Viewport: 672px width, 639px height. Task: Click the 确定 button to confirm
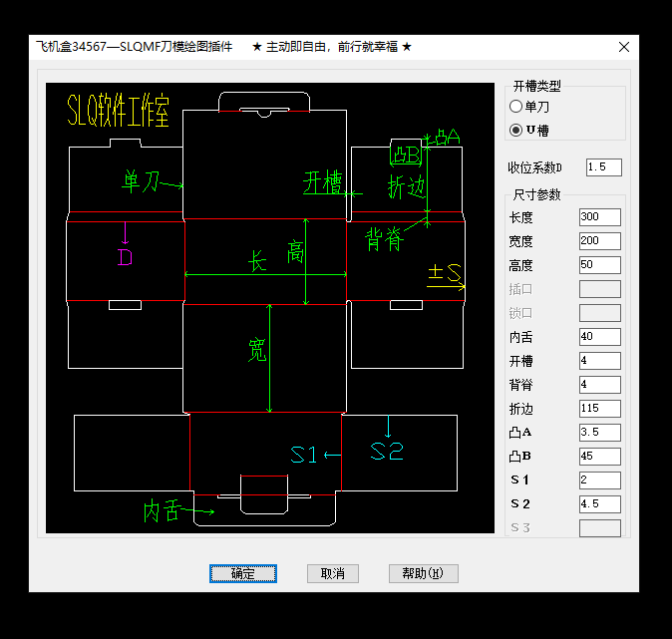pyautogui.click(x=242, y=573)
